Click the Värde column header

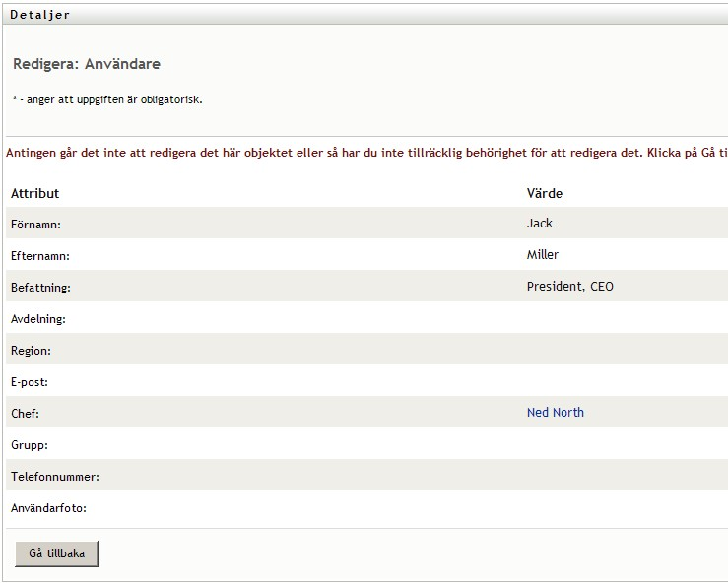tap(545, 194)
